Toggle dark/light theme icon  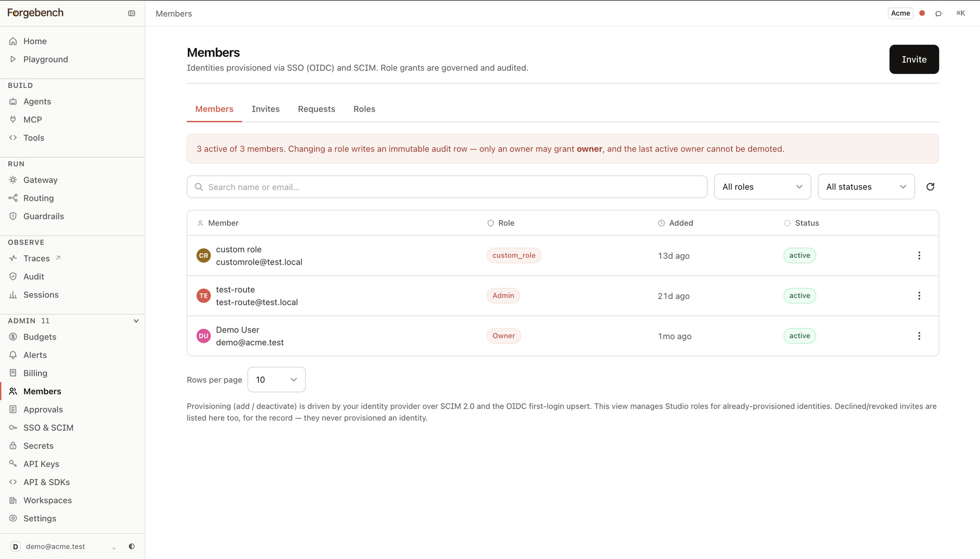(131, 546)
